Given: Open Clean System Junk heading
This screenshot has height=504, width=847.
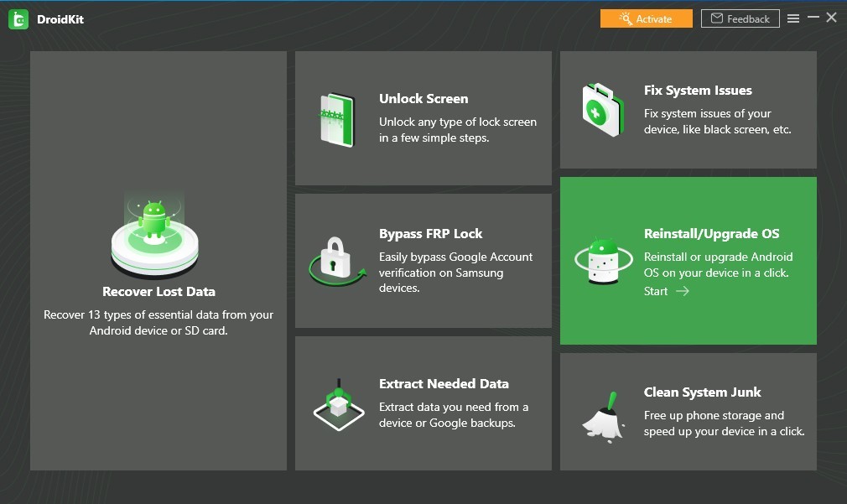Looking at the screenshot, I should pos(702,392).
